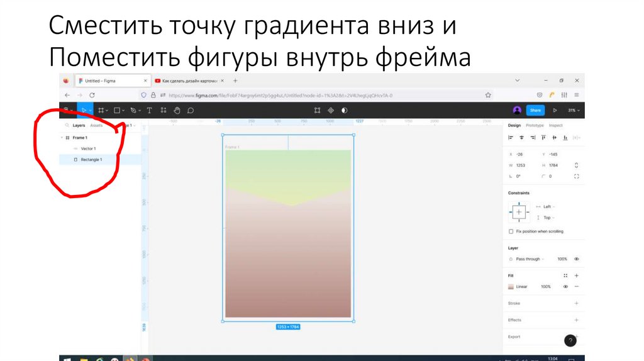Toggle layer visibility eye

pos(576,259)
